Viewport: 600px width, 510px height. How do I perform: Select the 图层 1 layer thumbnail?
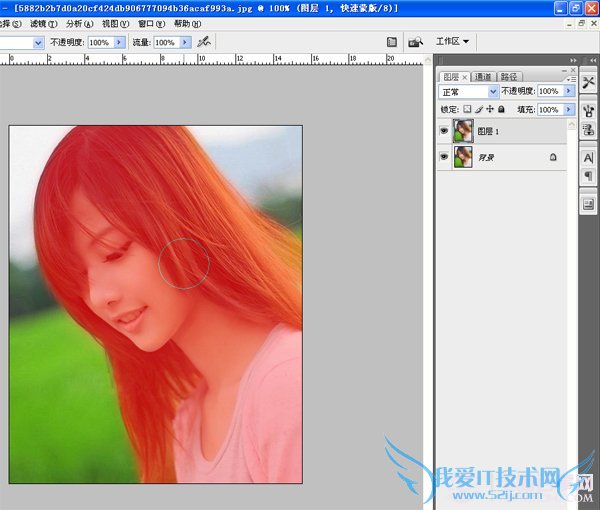click(x=463, y=130)
